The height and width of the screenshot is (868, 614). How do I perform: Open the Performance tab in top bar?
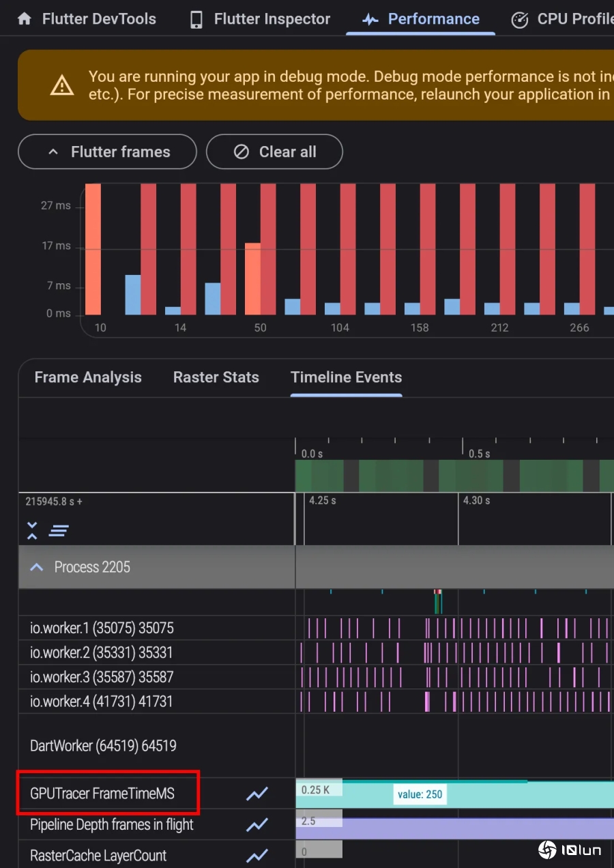click(421, 19)
